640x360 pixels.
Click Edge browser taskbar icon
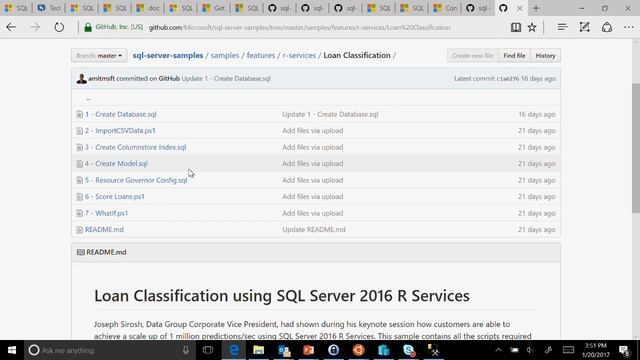click(x=234, y=350)
